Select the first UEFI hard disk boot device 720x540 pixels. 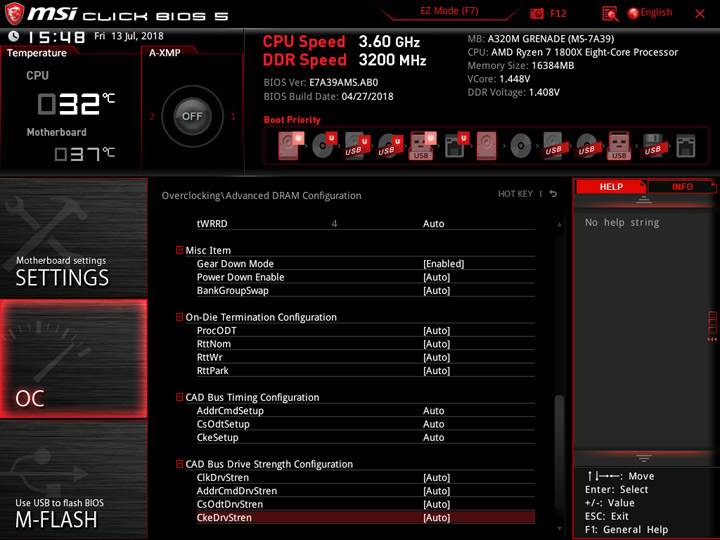pyautogui.click(x=290, y=146)
